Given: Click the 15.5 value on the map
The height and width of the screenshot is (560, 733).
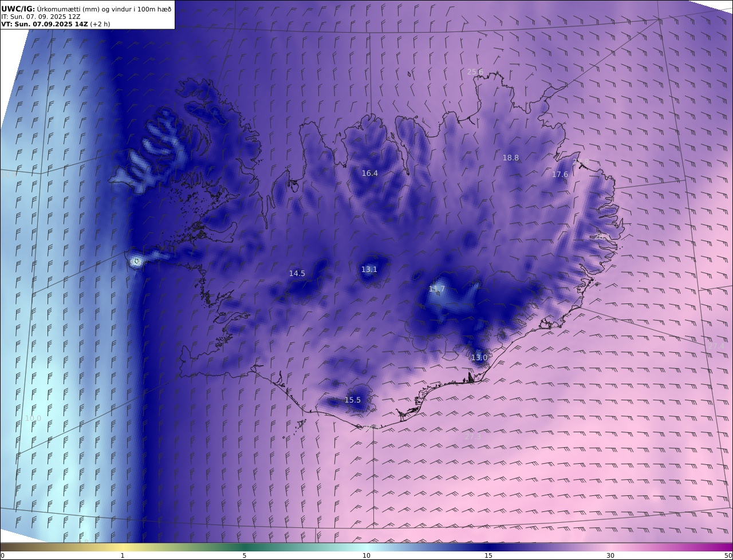Looking at the screenshot, I should point(353,400).
